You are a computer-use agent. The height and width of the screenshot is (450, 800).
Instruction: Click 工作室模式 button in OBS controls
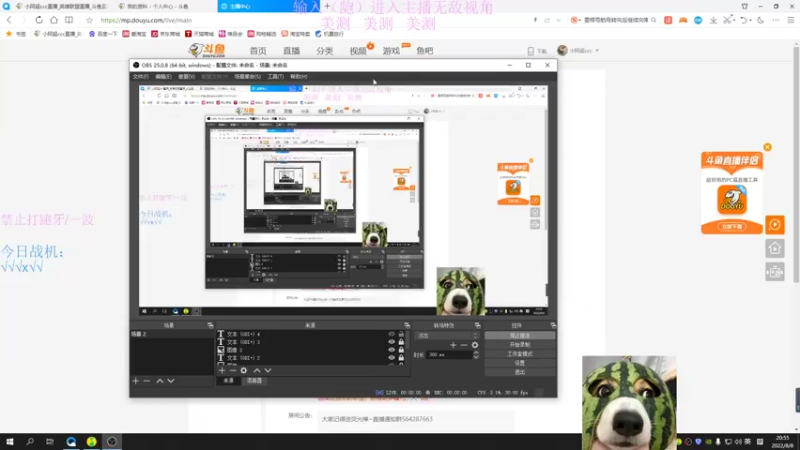click(x=519, y=354)
